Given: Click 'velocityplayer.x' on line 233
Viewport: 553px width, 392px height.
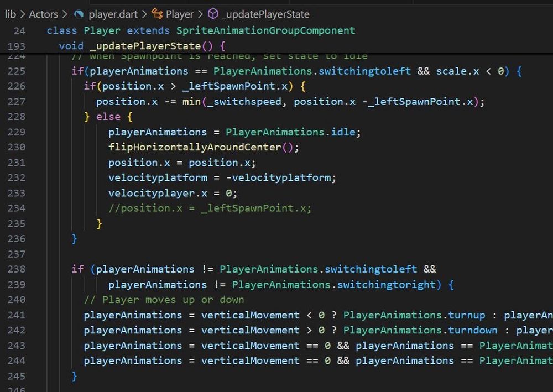Looking at the screenshot, I should coord(158,193).
